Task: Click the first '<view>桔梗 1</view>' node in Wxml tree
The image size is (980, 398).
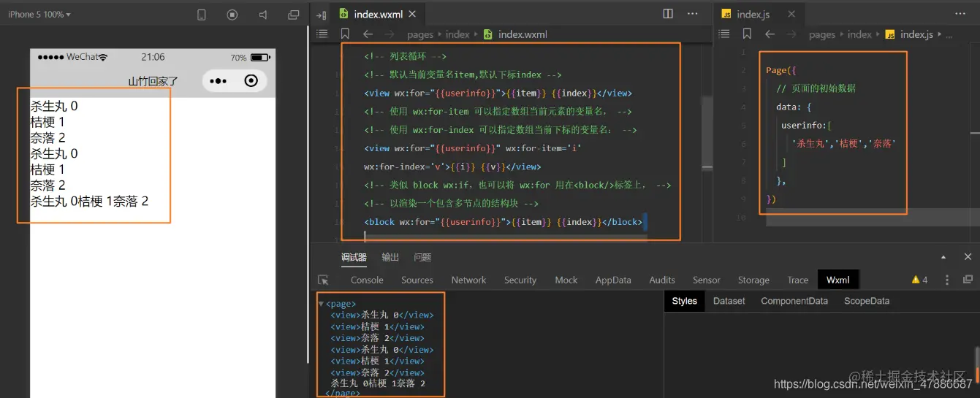Action: (377, 327)
